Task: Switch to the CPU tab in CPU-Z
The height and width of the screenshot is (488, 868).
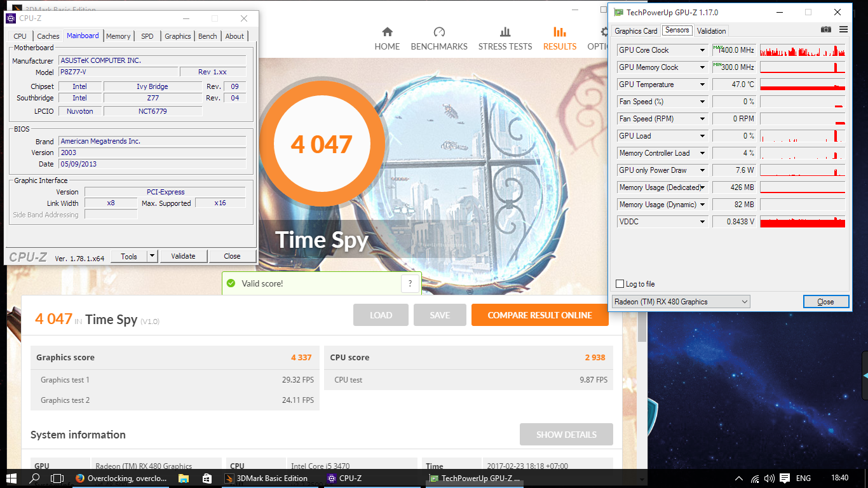Action: click(x=20, y=36)
